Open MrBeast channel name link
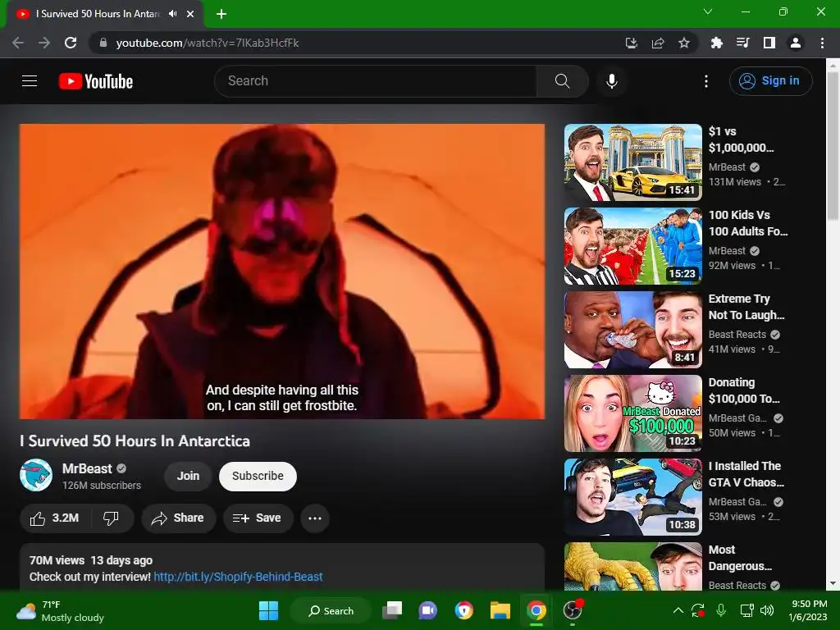The image size is (840, 630). click(x=87, y=468)
